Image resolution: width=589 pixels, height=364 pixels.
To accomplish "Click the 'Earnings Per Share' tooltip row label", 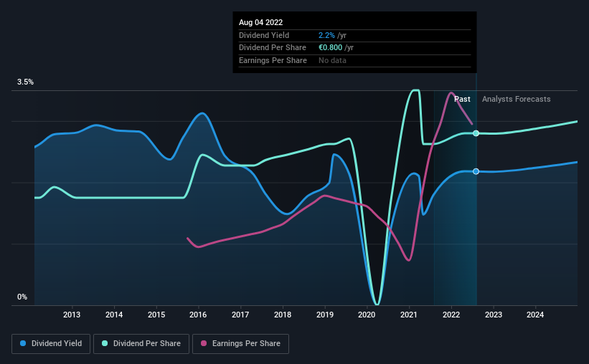I will click(x=273, y=60).
